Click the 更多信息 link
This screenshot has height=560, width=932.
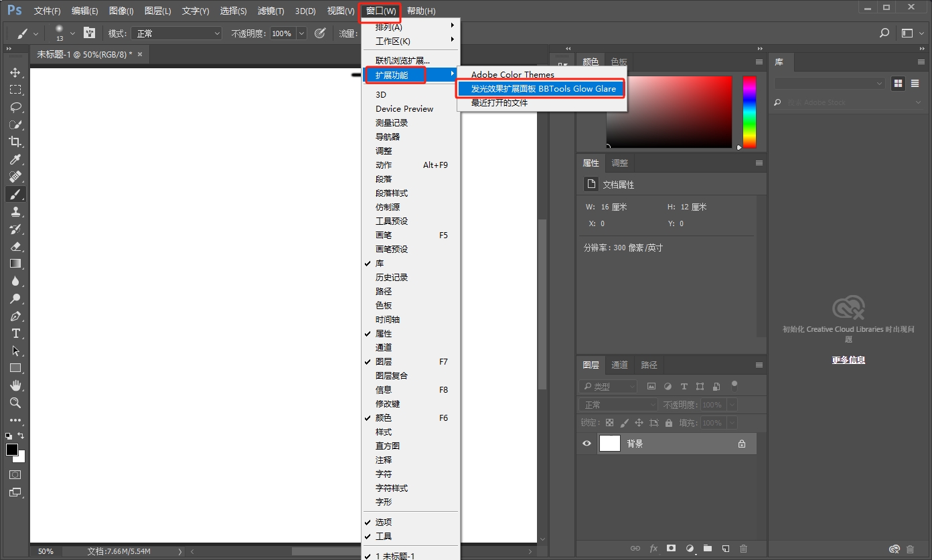[x=848, y=360]
